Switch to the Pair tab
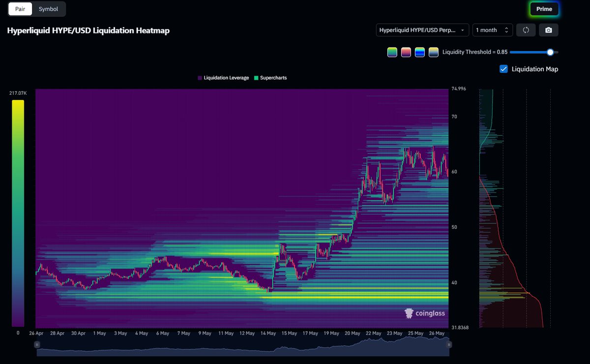This screenshot has height=364, width=590. tap(20, 9)
